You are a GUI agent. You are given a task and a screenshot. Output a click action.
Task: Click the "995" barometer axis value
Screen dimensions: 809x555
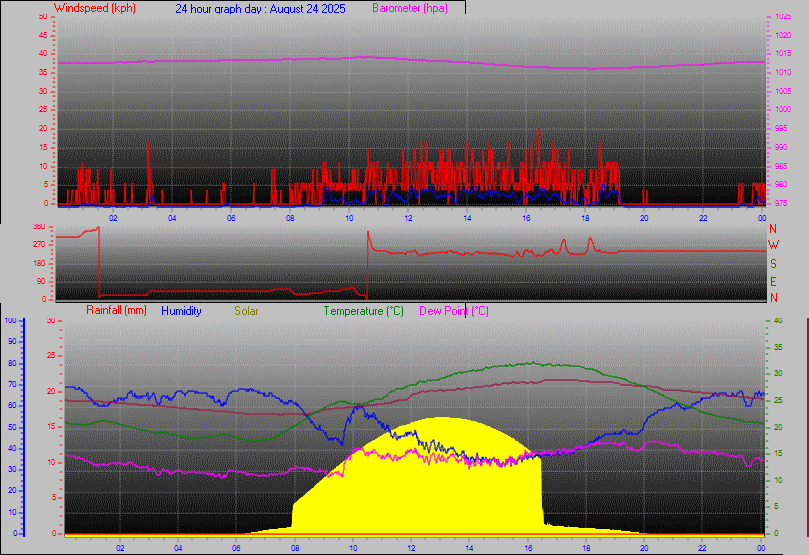(x=781, y=128)
